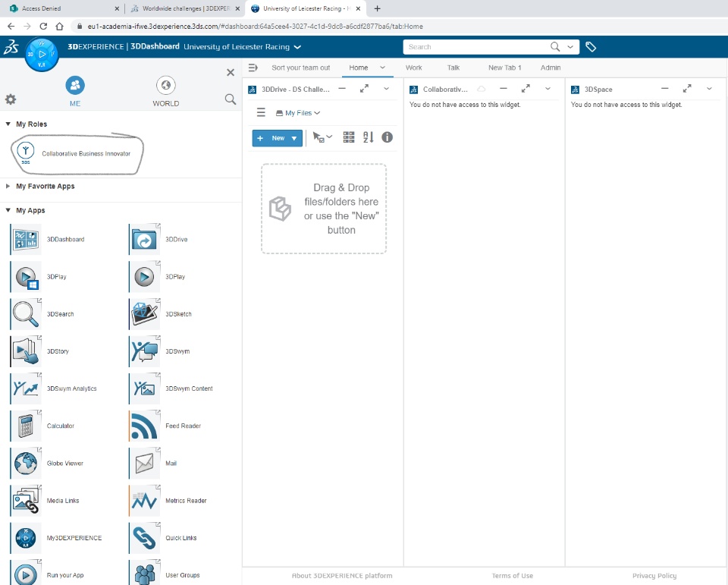The image size is (728, 585).
Task: Open About 3DEXPERIENCE platform link
Action: [x=342, y=576]
